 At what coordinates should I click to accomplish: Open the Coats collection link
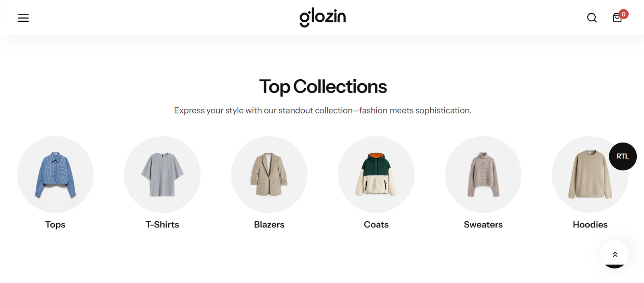point(376,225)
